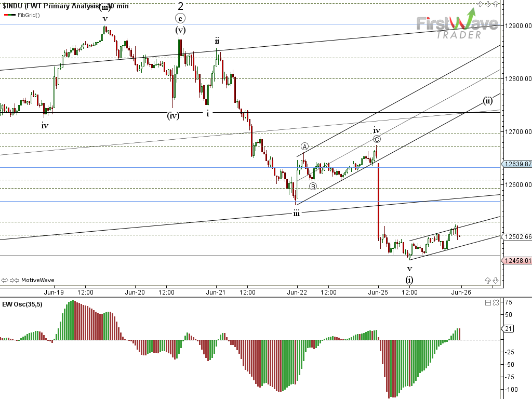This screenshot has width=532, height=399.
Task: Select the 12458.01 red price tag
Action: [x=517, y=261]
